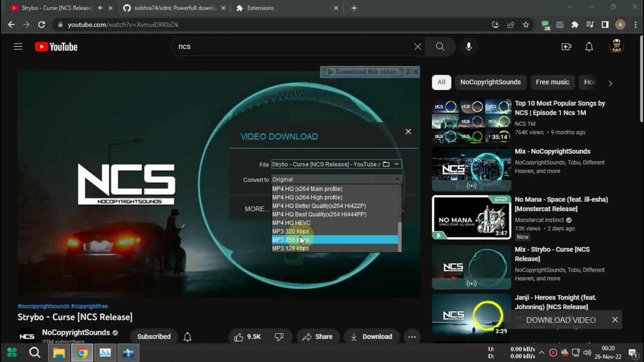
Task: Install app icon in address bar
Action: point(496,25)
